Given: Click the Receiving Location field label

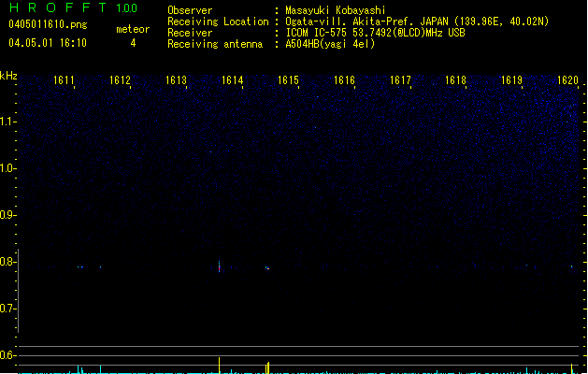Looking at the screenshot, I should pyautogui.click(x=218, y=22).
